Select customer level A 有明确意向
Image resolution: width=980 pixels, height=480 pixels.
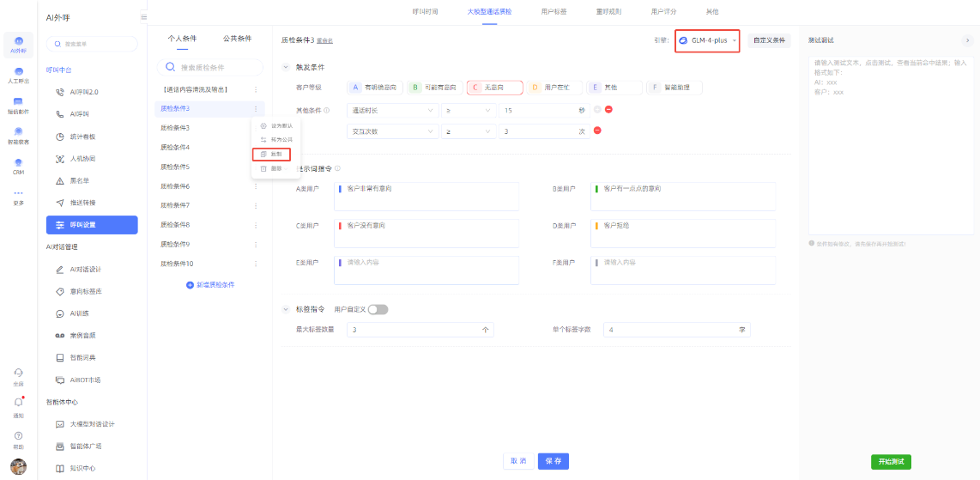click(375, 88)
